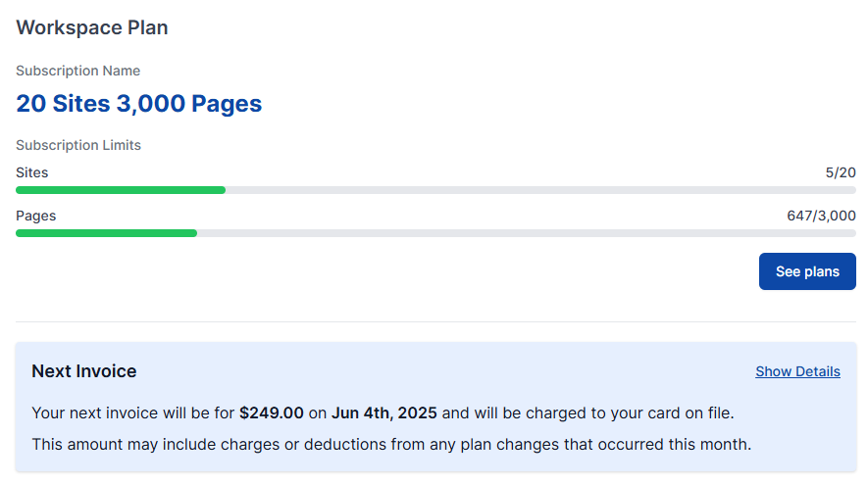Image resolution: width=868 pixels, height=485 pixels.
Task: Click the Sites usage progress bar
Action: pyautogui.click(x=435, y=190)
